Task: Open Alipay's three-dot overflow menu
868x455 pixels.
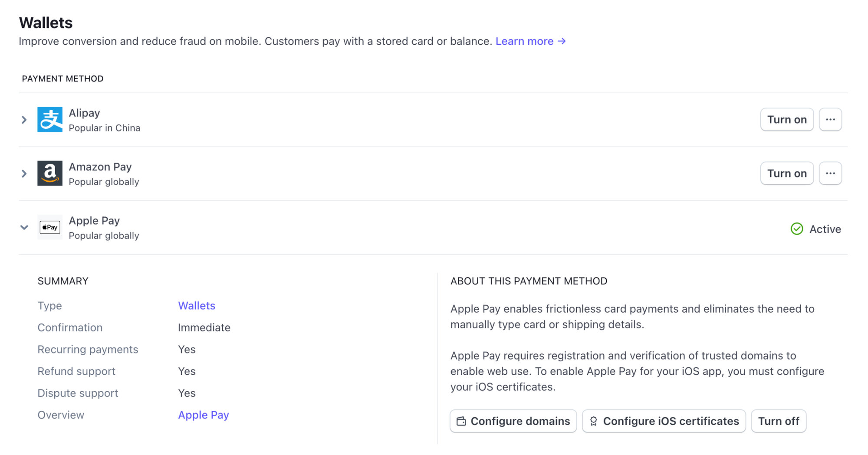Action: tap(830, 119)
